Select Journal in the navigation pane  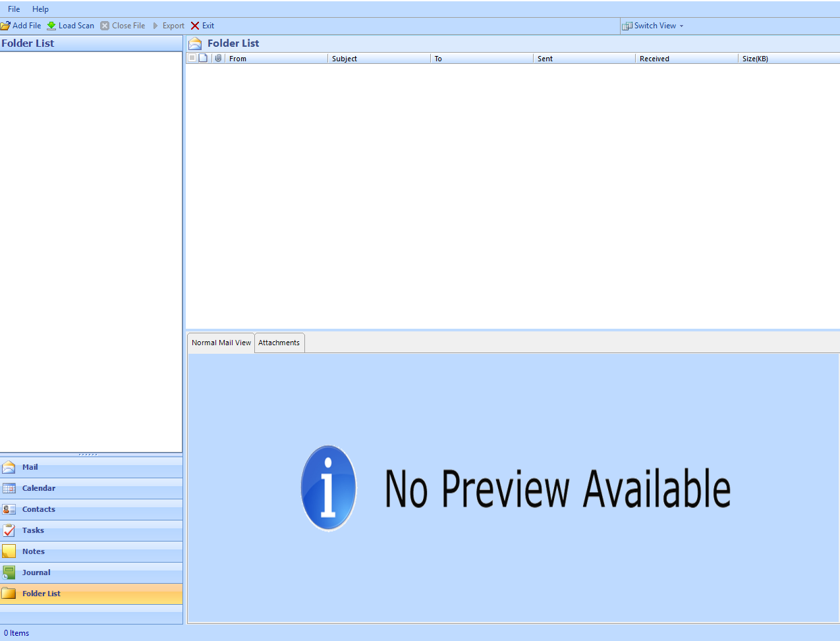click(92, 572)
